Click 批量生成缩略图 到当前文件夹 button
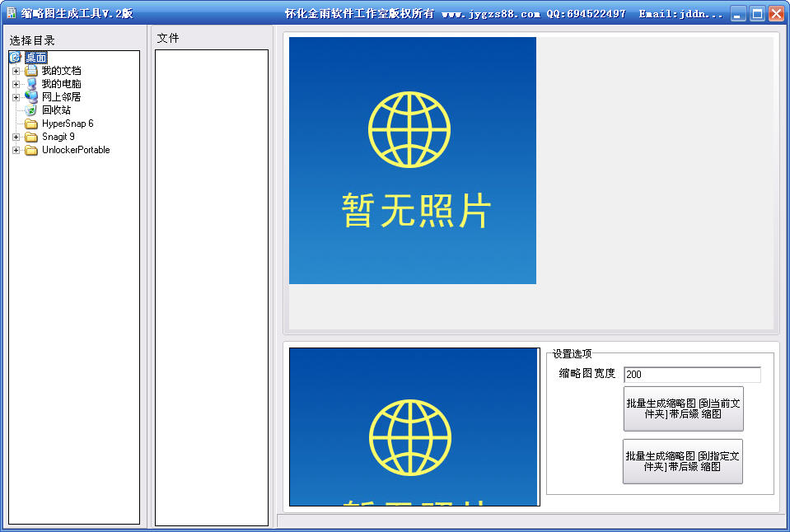Viewport: 790px width, 532px height. click(683, 408)
